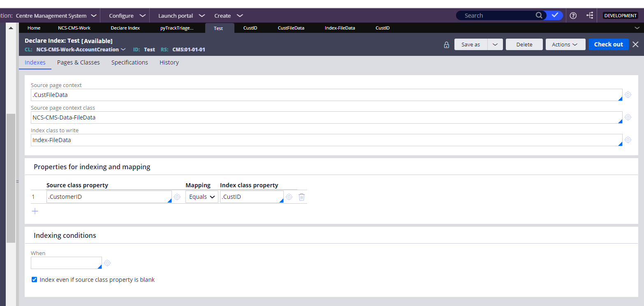644x306 pixels.
Task: Open the help question mark icon
Action: coord(573,16)
